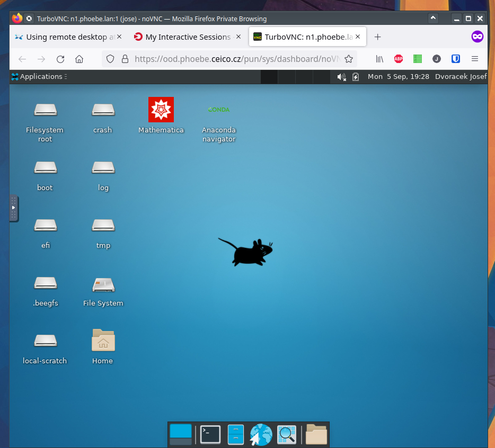Image resolution: width=495 pixels, height=448 pixels.
Task: Click the private browsing mask icon
Action: (x=478, y=37)
